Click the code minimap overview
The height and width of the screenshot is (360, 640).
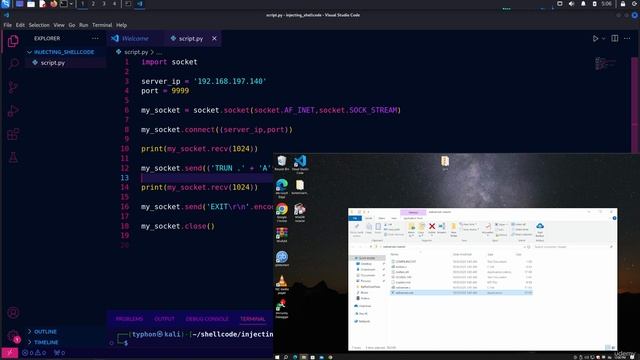pos(604,64)
